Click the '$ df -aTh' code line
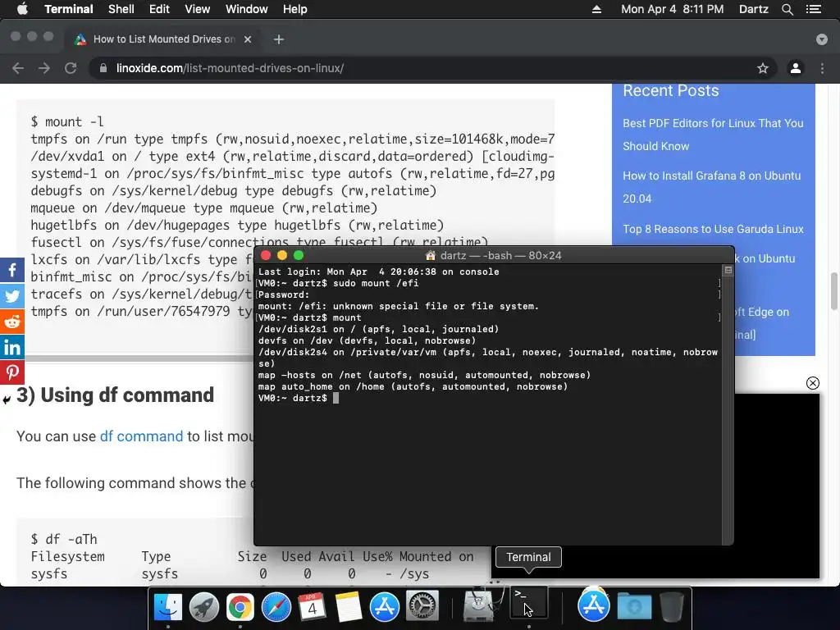Image resolution: width=840 pixels, height=630 pixels. click(64, 539)
